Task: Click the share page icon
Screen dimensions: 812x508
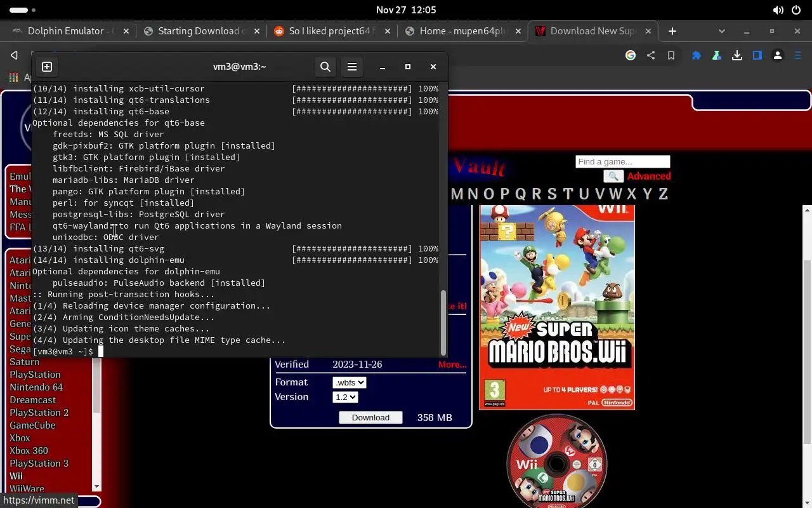Action: pos(651,55)
